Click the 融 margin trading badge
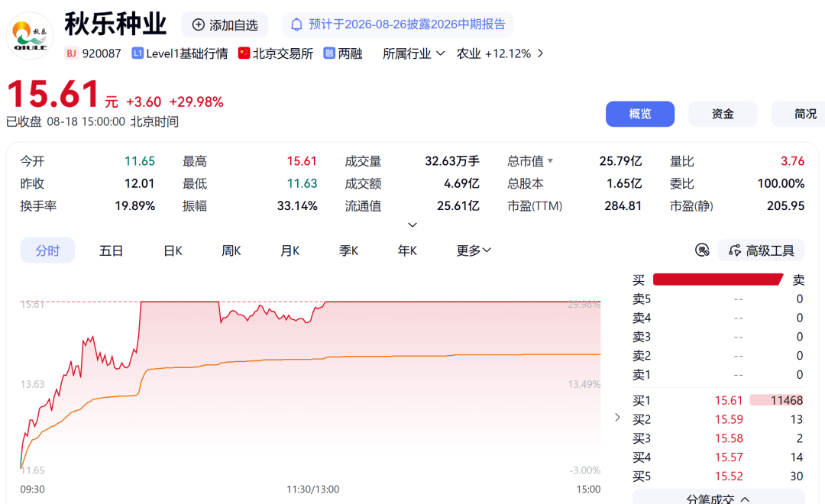Screen dimensions: 825x504 point(328,53)
